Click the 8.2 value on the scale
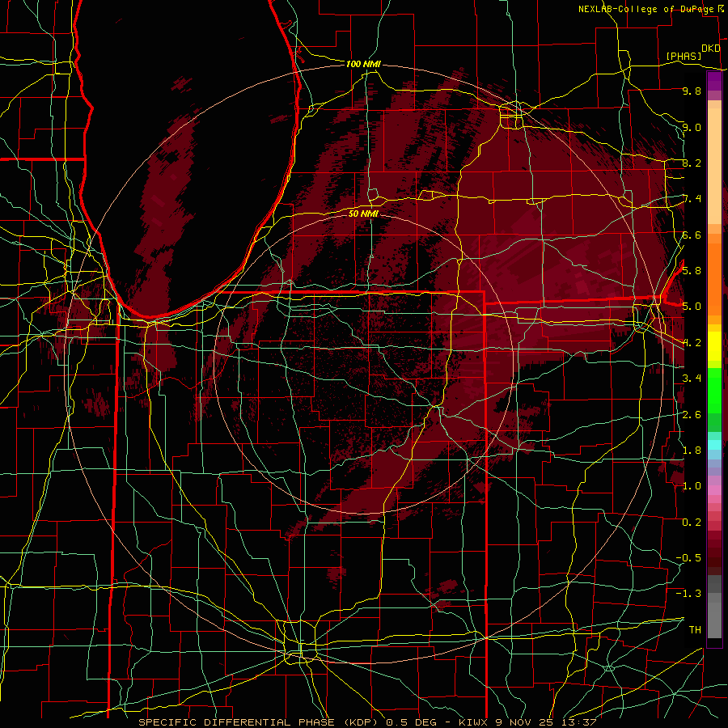 pyautogui.click(x=692, y=163)
